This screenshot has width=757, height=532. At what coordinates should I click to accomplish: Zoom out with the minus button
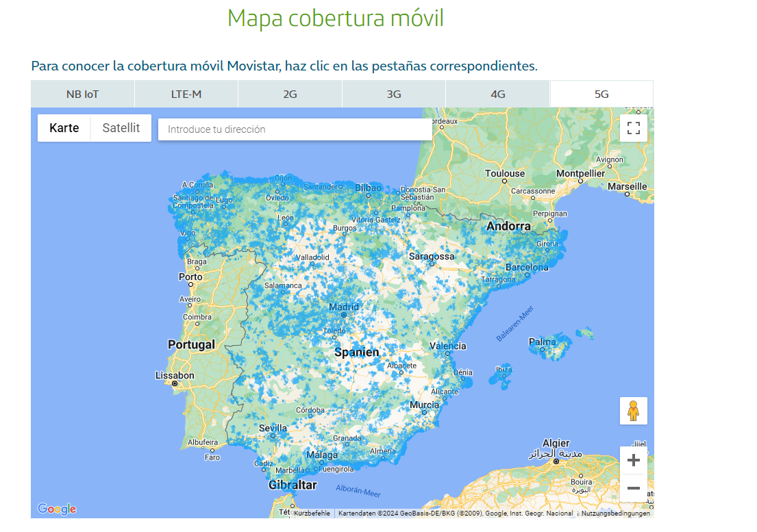point(634,488)
